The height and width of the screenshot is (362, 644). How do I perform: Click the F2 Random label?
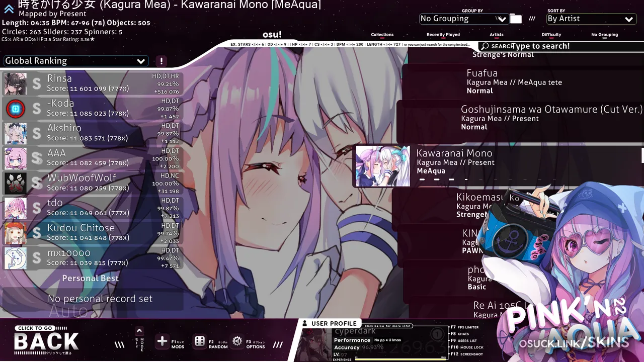[x=218, y=344]
